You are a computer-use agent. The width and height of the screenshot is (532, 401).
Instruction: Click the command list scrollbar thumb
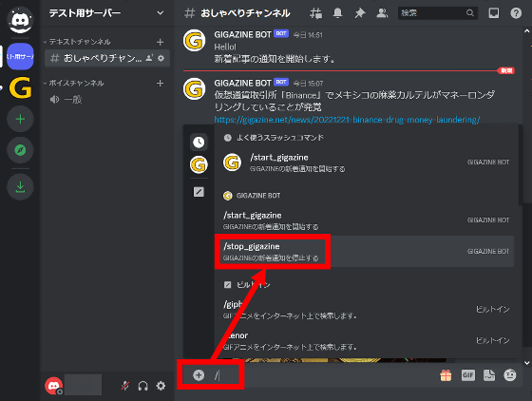[x=520, y=165]
